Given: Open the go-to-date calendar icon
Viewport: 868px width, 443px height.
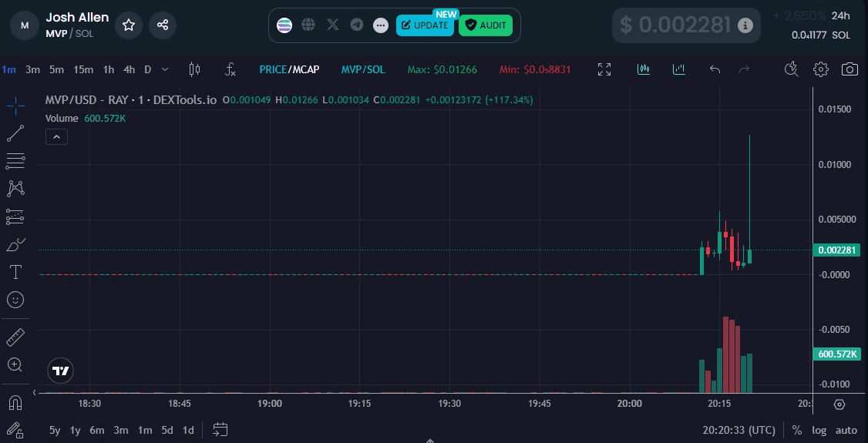Looking at the screenshot, I should coord(220,430).
